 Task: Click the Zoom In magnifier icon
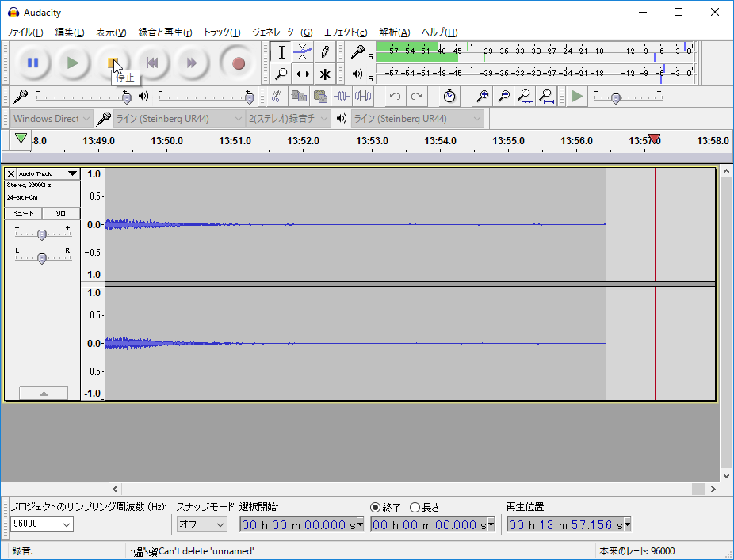click(482, 96)
